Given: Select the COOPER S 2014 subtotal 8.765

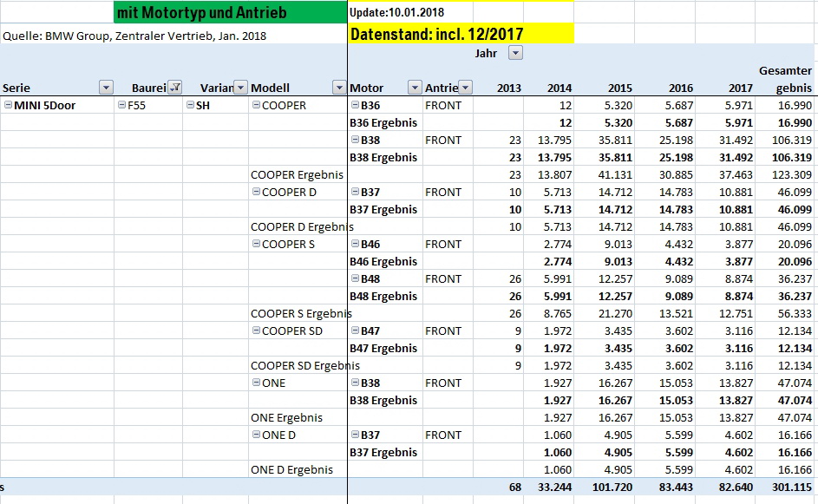Looking at the screenshot, I should pos(558,313).
